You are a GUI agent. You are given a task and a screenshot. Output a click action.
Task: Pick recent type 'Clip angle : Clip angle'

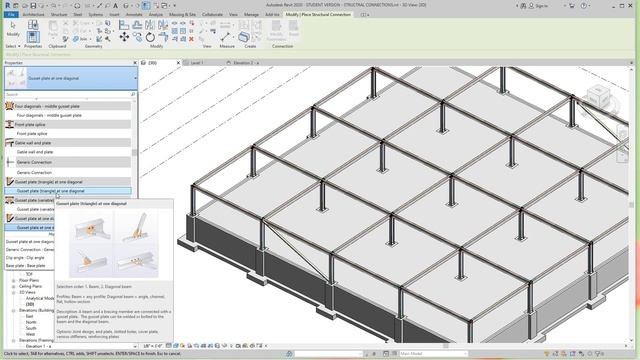pos(25,258)
